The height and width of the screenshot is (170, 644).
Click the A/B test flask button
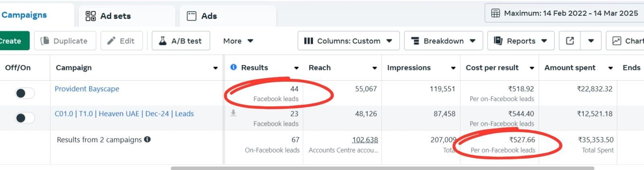[181, 41]
